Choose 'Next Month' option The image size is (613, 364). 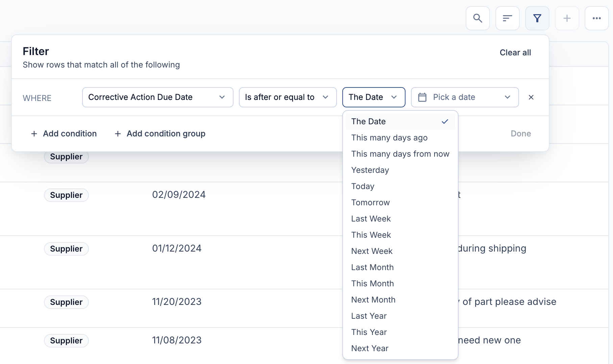coord(400,300)
